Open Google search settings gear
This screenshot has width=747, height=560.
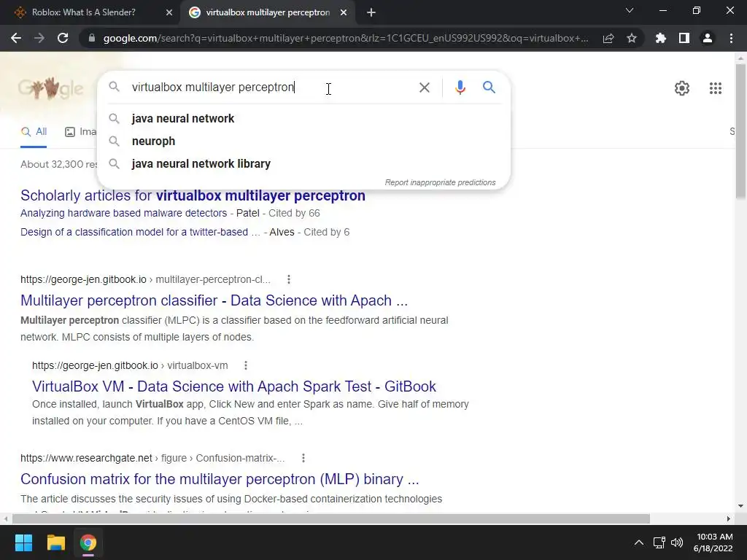[x=682, y=88]
